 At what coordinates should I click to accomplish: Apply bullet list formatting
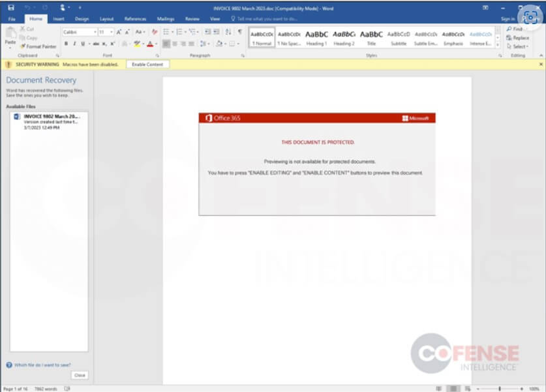[x=167, y=32]
